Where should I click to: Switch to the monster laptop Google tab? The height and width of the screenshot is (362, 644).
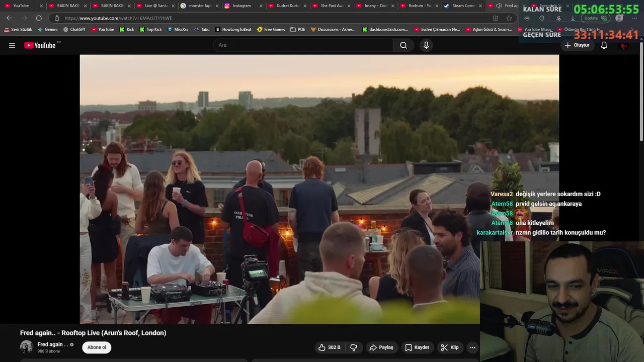[199, 6]
